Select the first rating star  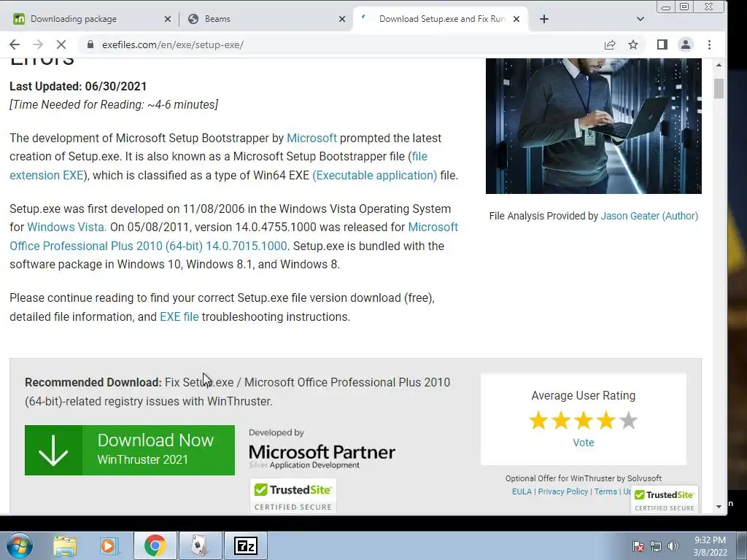(x=538, y=421)
